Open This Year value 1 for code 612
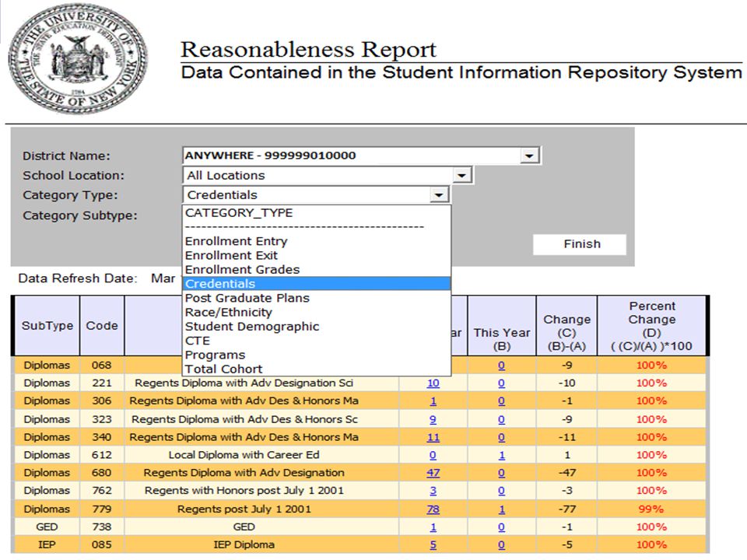The image size is (747, 560). [x=502, y=455]
